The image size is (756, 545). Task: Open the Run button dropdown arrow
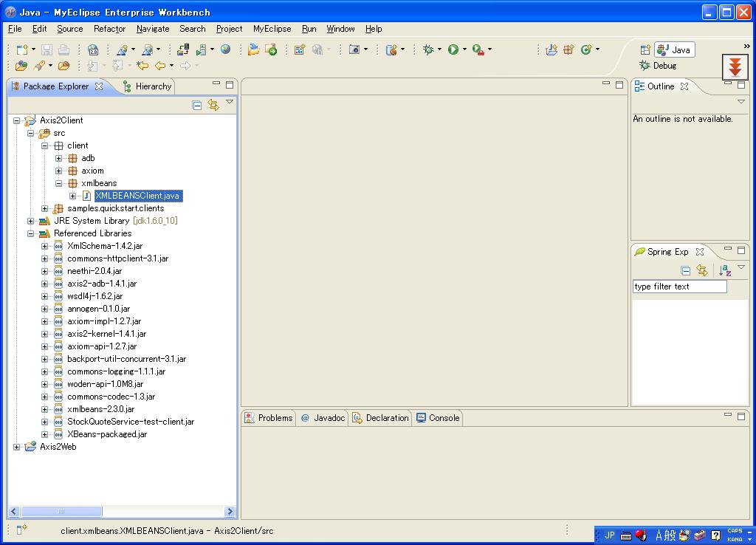[465, 49]
